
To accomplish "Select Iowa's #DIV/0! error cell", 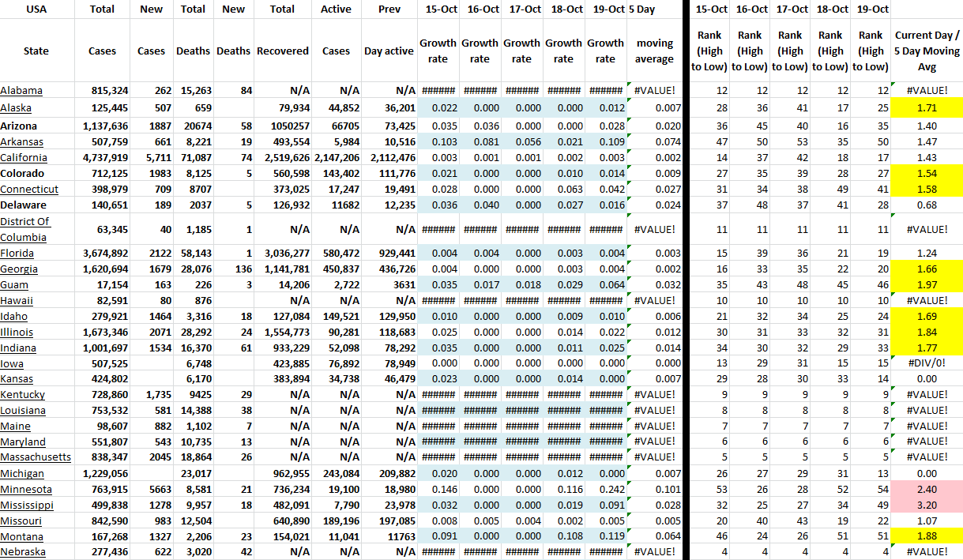I will 927,363.
